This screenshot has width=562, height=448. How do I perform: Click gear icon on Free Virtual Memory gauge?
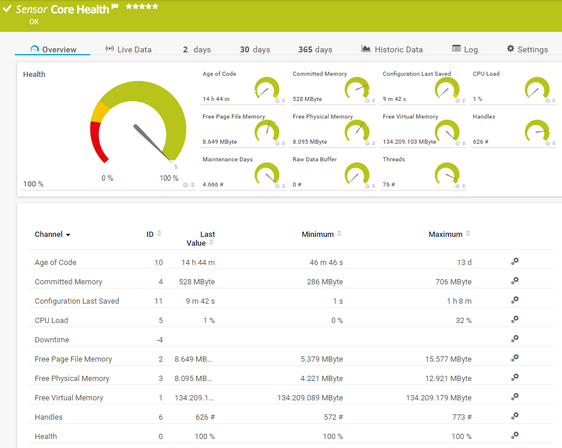coord(457,143)
